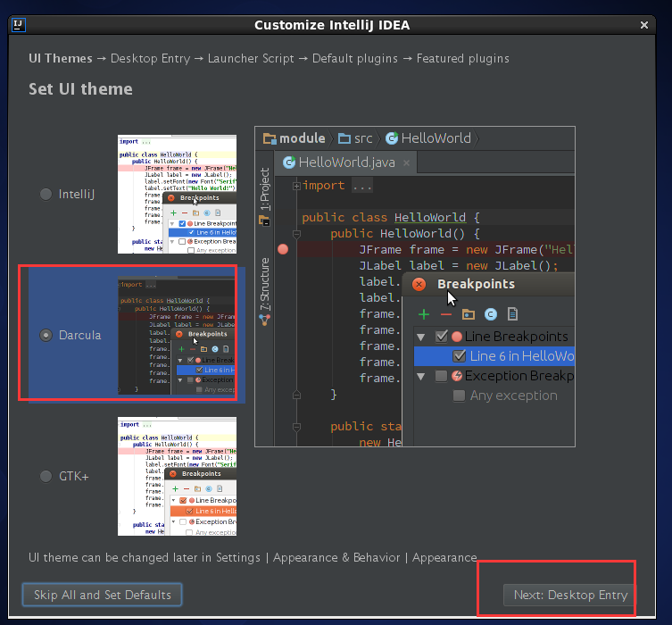Click the fold marker beside public HelloWorld()

tap(296, 234)
